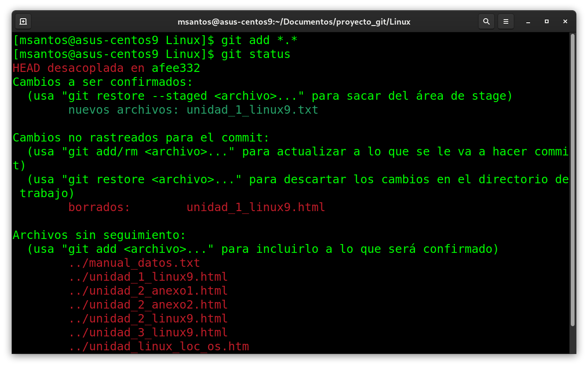
Task: Click the window title showing proyecto_git/Linux path
Action: coord(294,22)
